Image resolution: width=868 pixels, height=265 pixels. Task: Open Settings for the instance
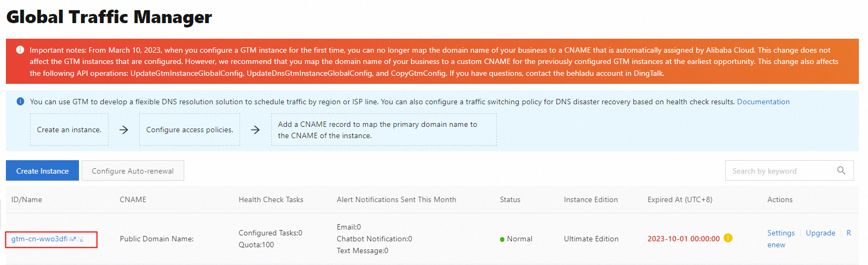click(780, 233)
